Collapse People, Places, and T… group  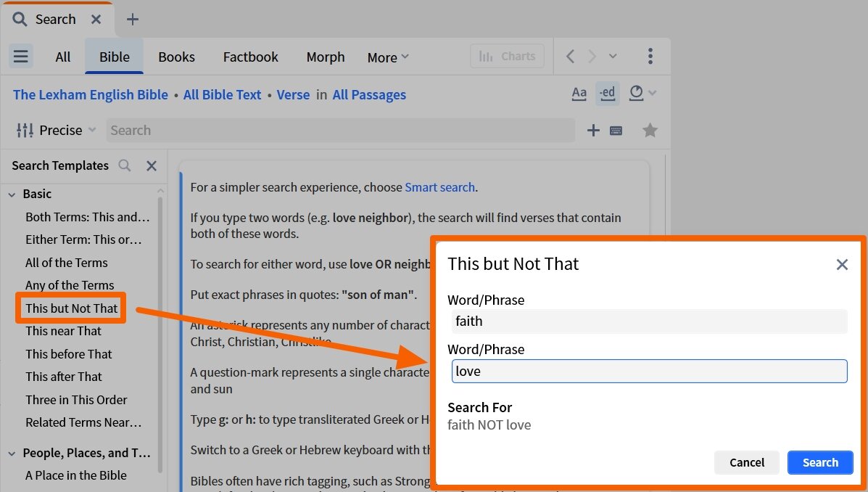tap(12, 454)
